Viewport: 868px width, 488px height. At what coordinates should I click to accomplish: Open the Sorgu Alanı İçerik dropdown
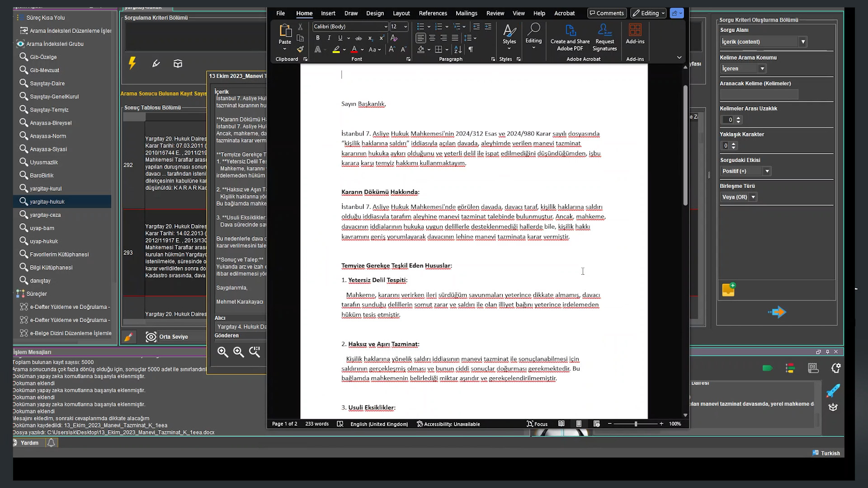click(x=803, y=42)
